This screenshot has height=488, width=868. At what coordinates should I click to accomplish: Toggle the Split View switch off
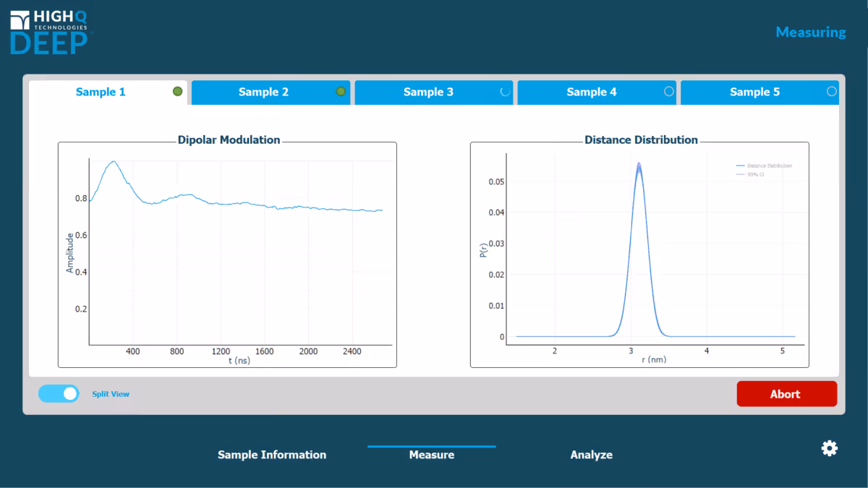click(59, 393)
